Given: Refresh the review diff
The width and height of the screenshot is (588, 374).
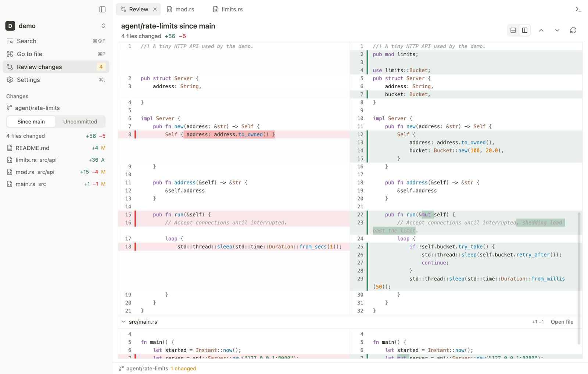Looking at the screenshot, I should tap(573, 30).
